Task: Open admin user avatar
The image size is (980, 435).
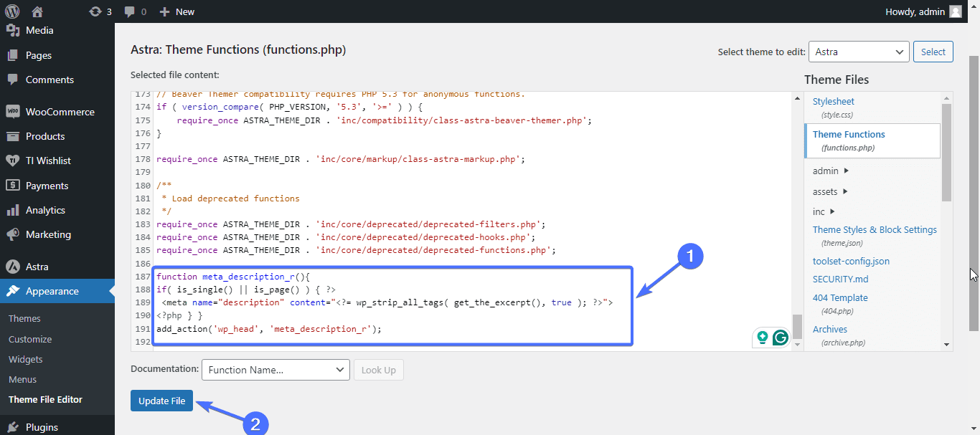Action: 956,11
